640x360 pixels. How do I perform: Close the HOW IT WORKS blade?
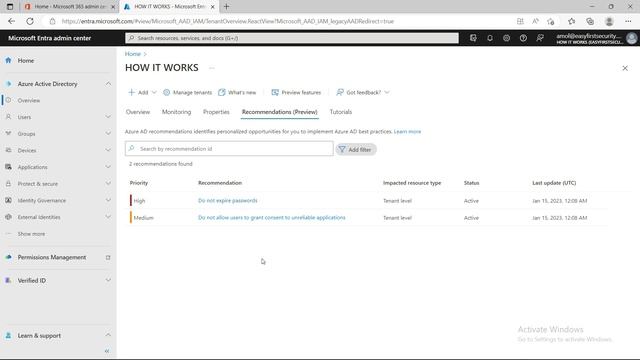pos(625,68)
